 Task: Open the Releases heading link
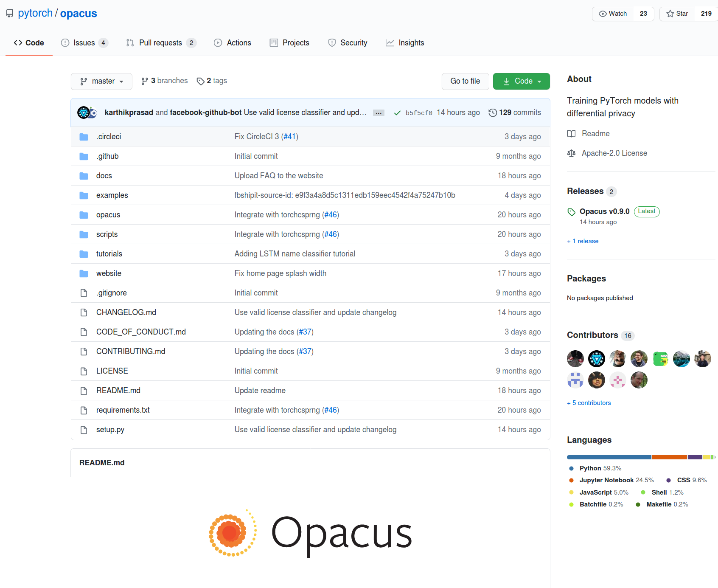coord(585,191)
